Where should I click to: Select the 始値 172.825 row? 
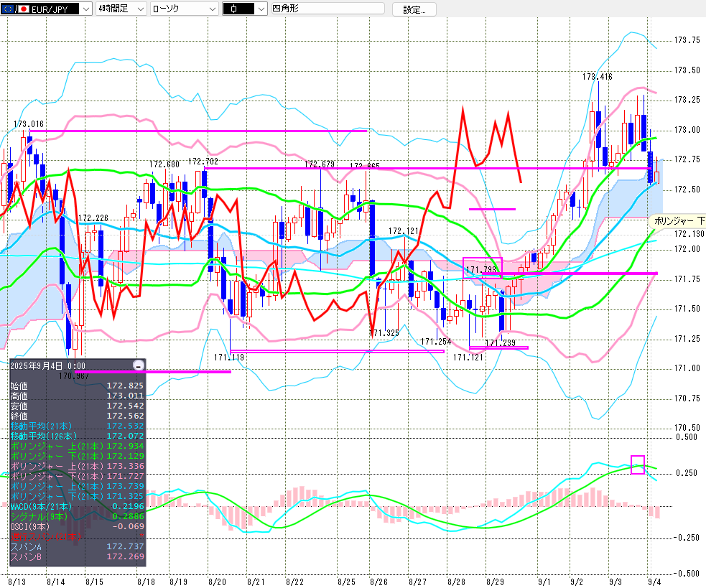78,386
